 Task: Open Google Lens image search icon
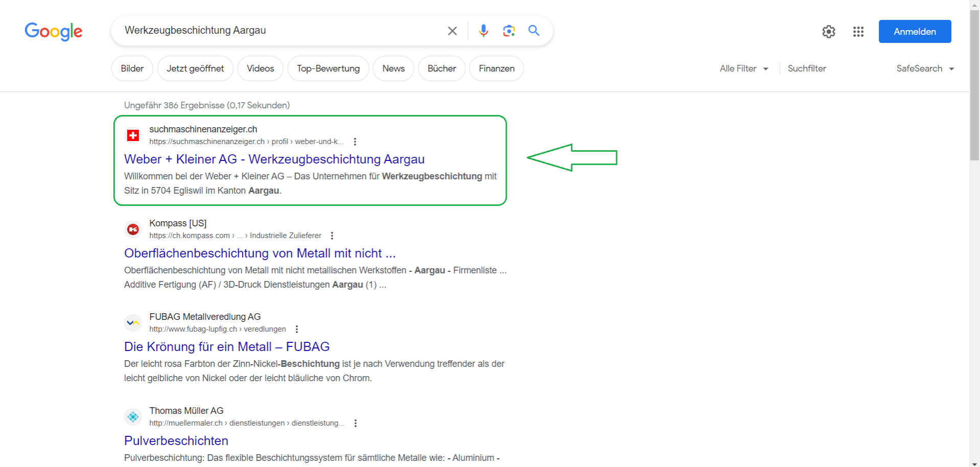[x=509, y=31]
